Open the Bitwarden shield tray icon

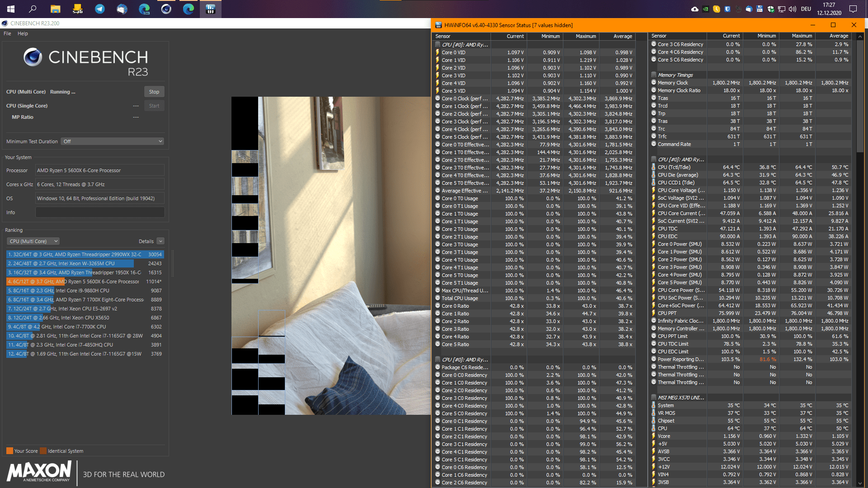pyautogui.click(x=727, y=9)
